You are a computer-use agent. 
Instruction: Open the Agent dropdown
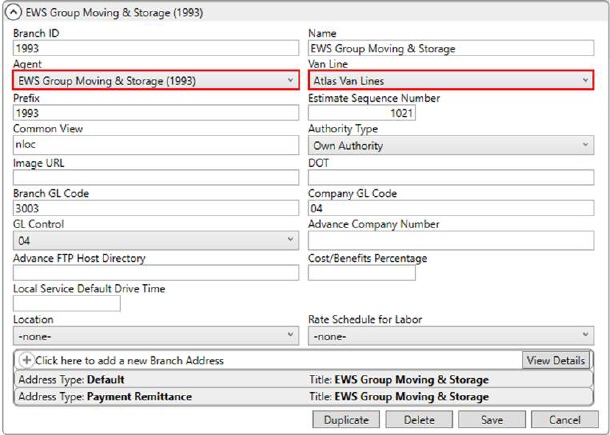pos(155,81)
